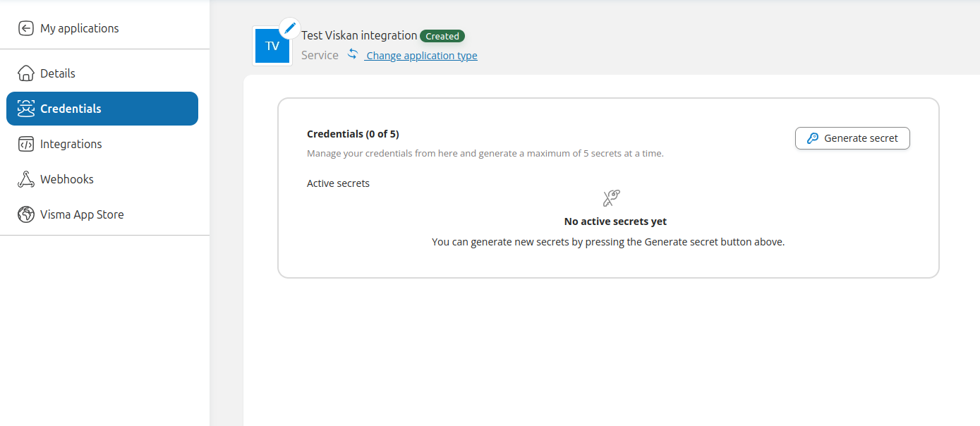Screen dimensions: 980x426
Task: Click the Webhooks icon in the sidebar
Action: 25,179
